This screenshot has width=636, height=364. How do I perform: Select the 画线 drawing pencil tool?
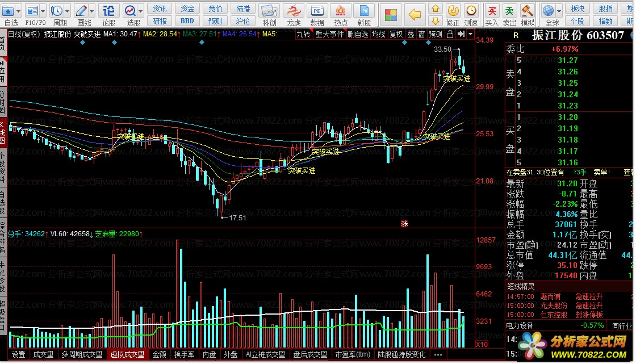[81, 11]
